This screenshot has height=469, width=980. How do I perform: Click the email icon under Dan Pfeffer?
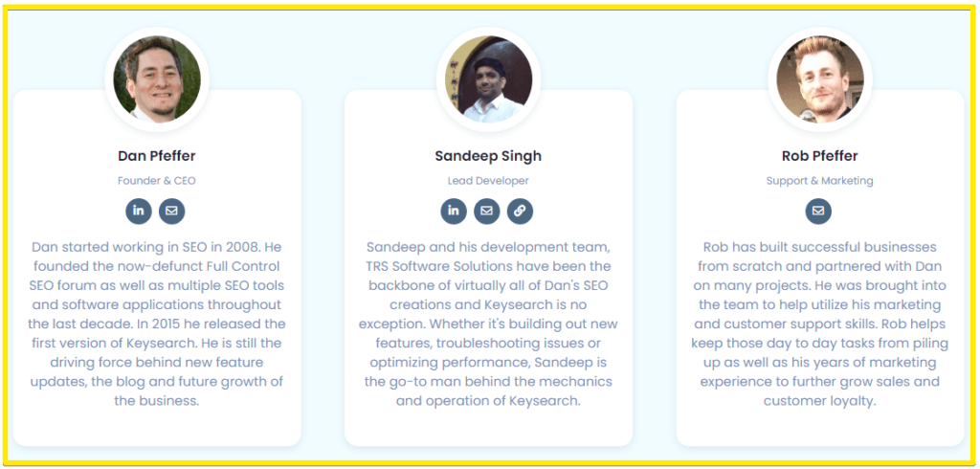[172, 211]
